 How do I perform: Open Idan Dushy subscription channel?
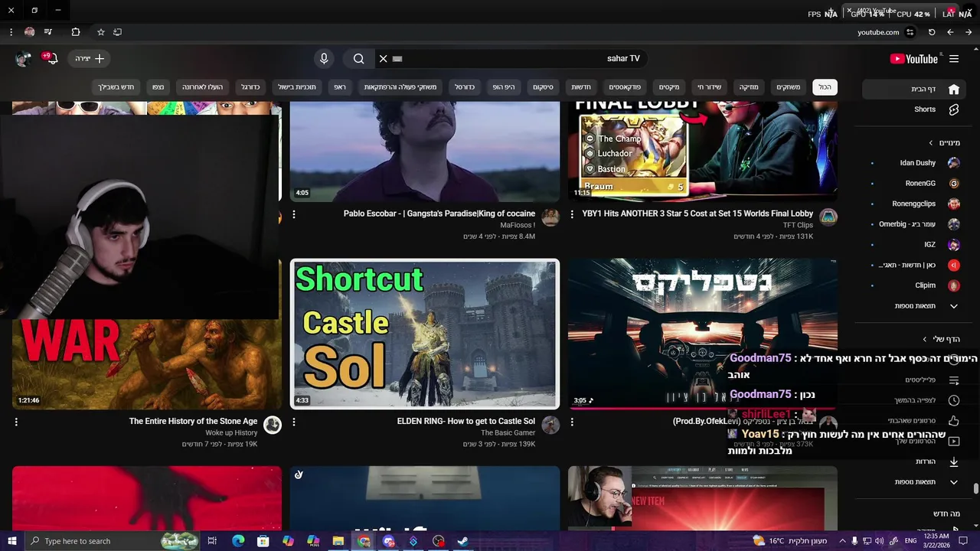[x=913, y=163]
